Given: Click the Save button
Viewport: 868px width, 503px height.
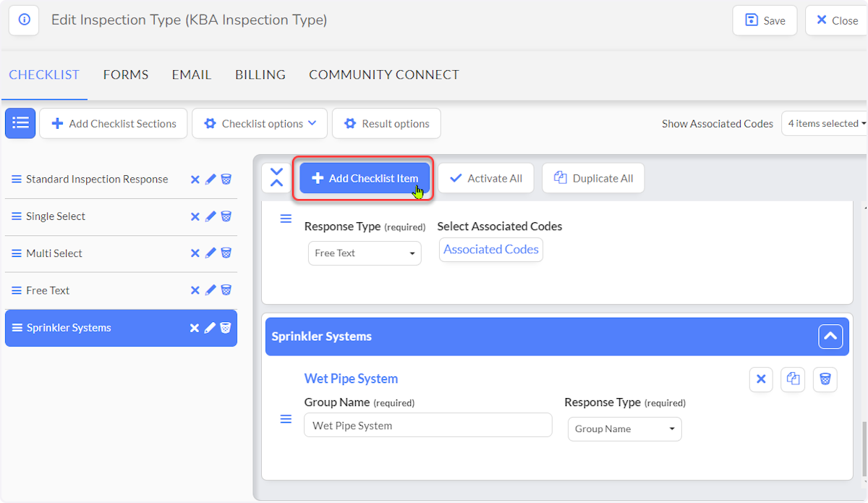Looking at the screenshot, I should (765, 20).
